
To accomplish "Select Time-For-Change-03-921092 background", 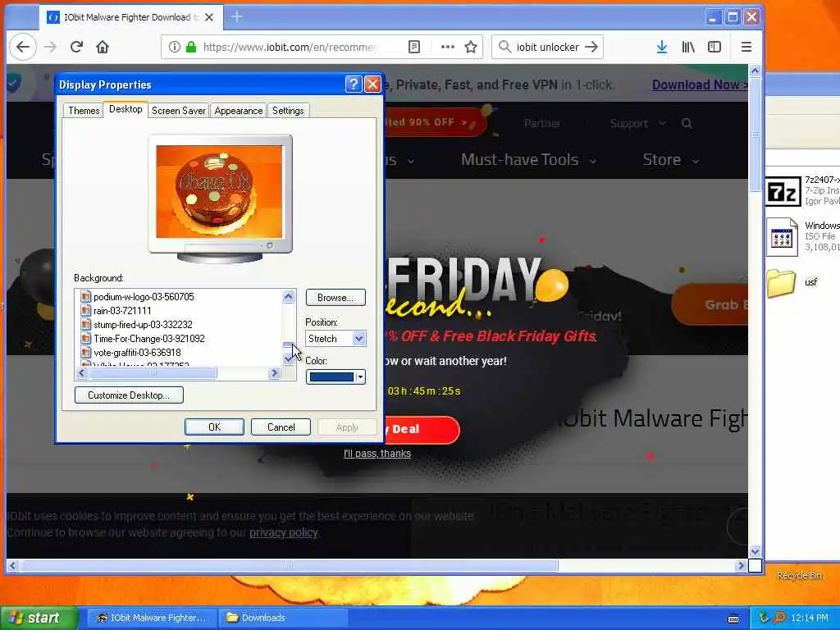I will [149, 339].
